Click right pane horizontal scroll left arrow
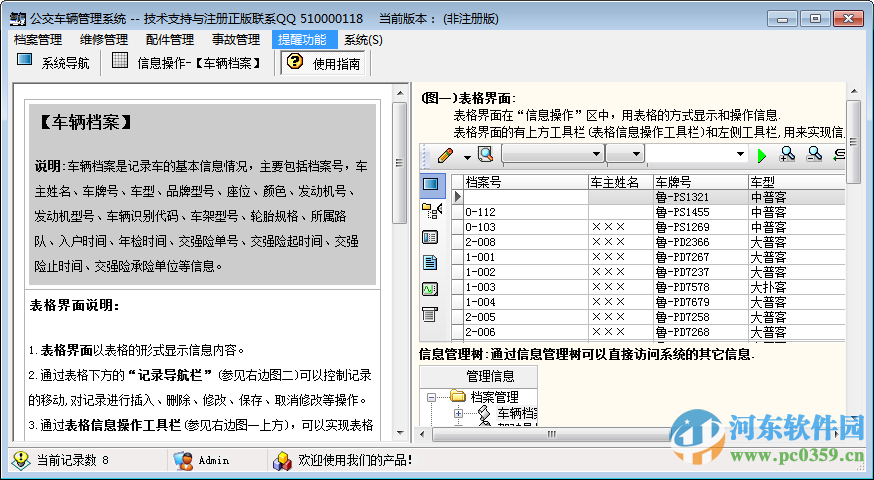 (422, 434)
